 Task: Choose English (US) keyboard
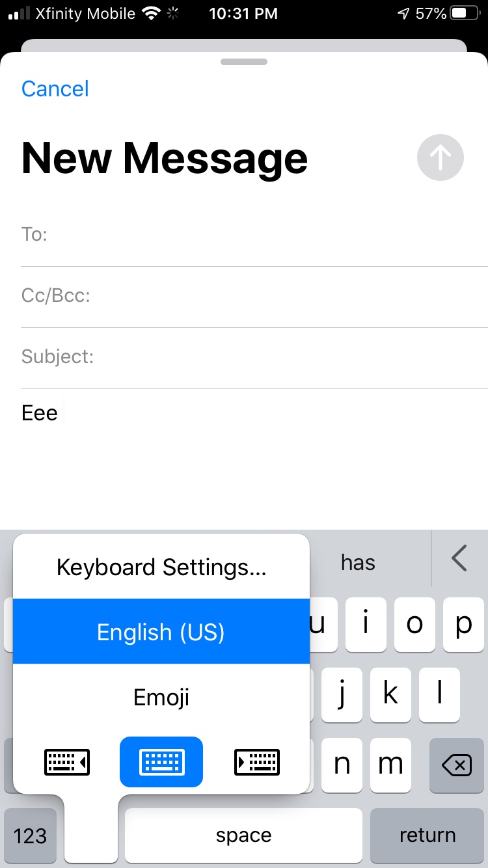(x=161, y=632)
